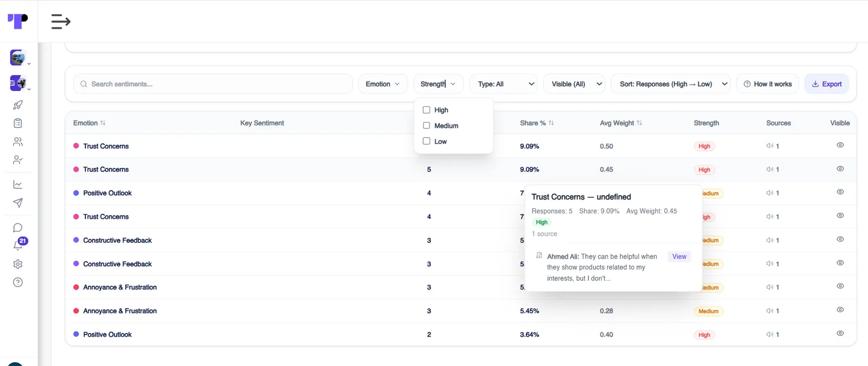Click High badge in 3.64% share row
This screenshot has height=366, width=868.
click(704, 335)
